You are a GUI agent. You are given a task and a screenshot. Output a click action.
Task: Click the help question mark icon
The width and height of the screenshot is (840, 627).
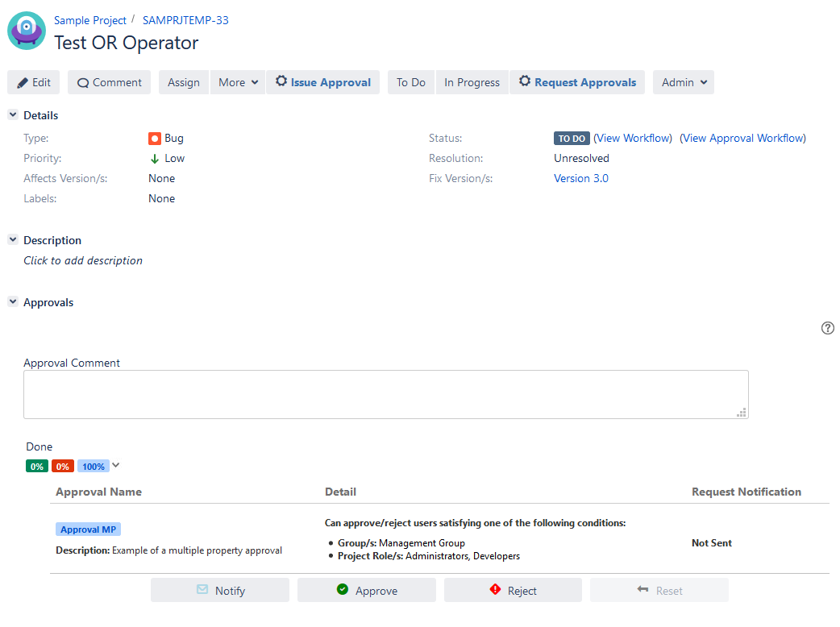pos(827,328)
